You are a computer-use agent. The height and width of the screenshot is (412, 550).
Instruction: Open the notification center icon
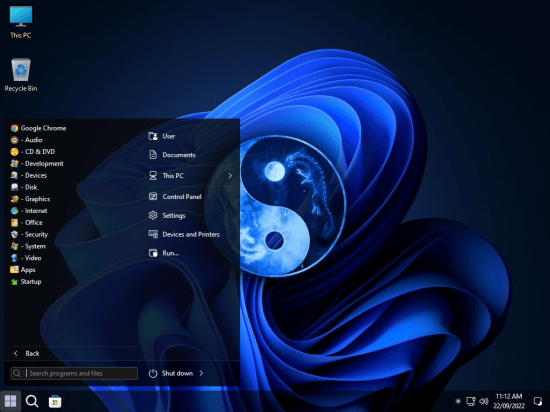(537, 401)
